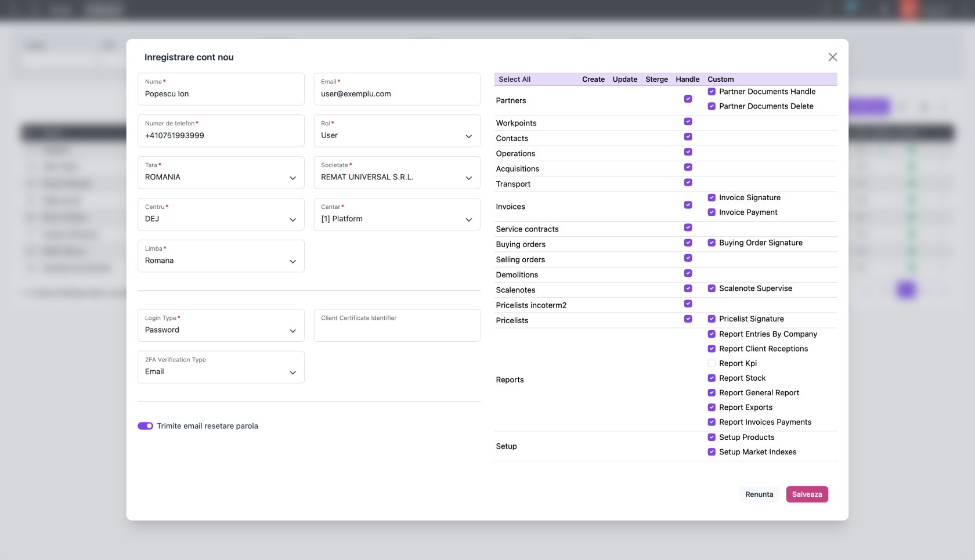
Task: Open the Login Type dropdown
Action: click(221, 326)
